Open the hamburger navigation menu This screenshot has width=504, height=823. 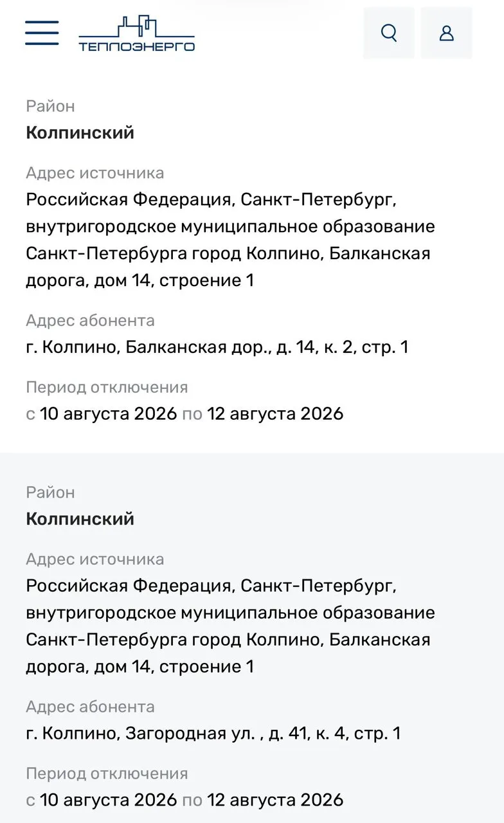tap(42, 33)
